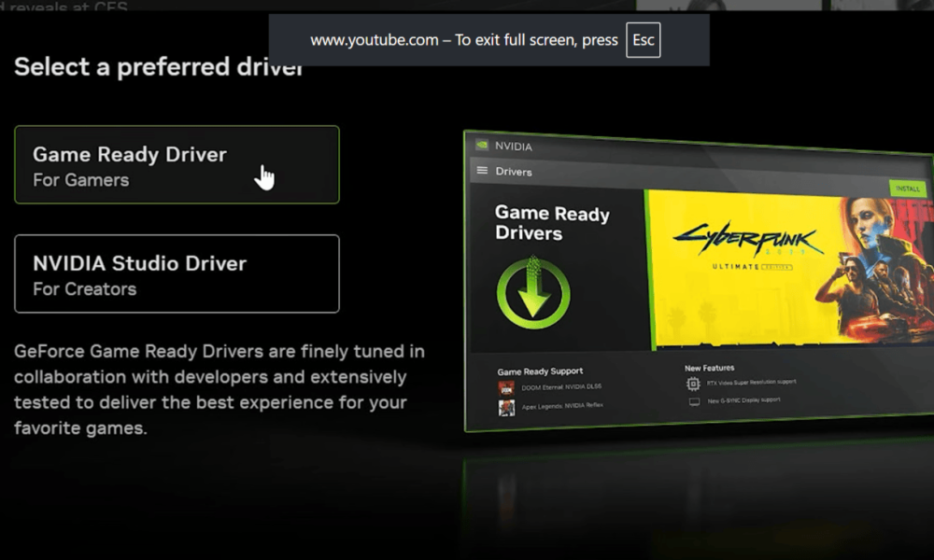Click the 'Select a preferred driver' heading

click(x=159, y=66)
